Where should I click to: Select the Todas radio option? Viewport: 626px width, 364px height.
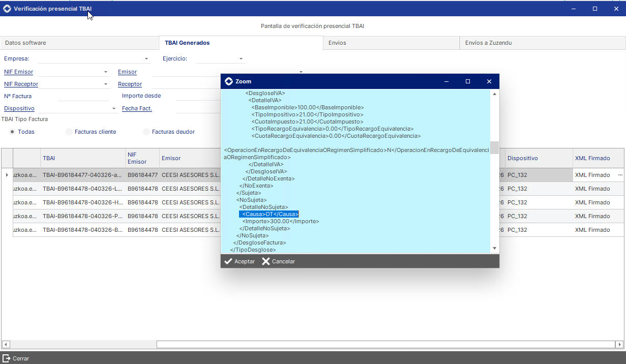[12, 132]
